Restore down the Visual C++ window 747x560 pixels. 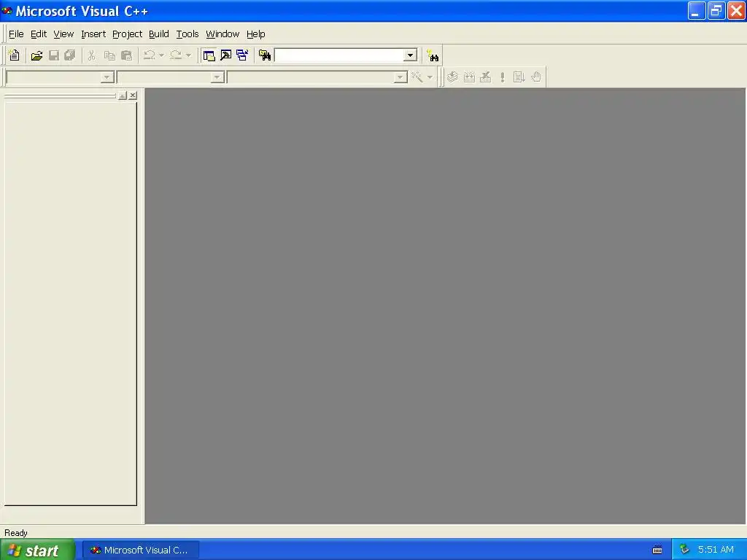[716, 11]
